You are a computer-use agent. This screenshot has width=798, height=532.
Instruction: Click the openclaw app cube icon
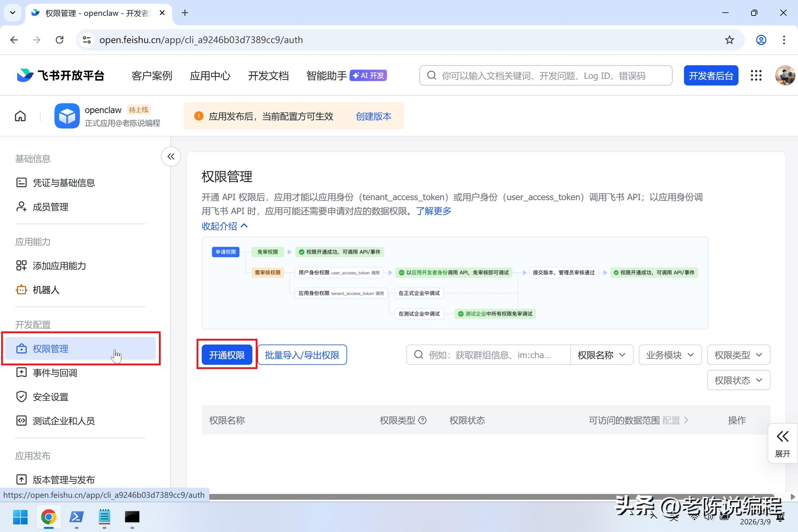point(67,116)
